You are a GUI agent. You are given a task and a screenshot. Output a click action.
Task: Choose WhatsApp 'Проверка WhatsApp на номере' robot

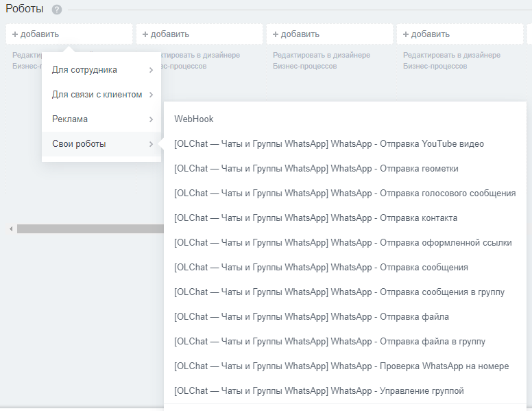pyautogui.click(x=345, y=366)
